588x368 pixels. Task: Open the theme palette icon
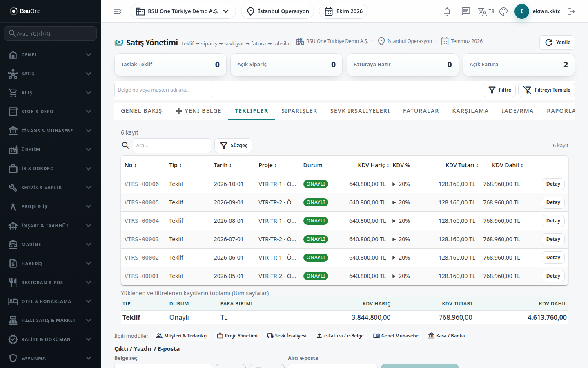pos(503,11)
